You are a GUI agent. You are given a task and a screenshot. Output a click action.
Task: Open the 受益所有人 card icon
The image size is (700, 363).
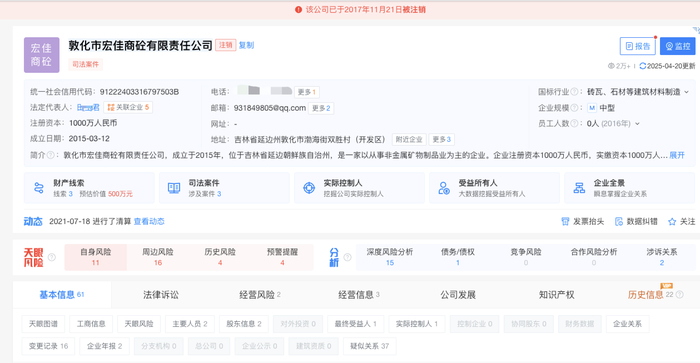(x=444, y=188)
